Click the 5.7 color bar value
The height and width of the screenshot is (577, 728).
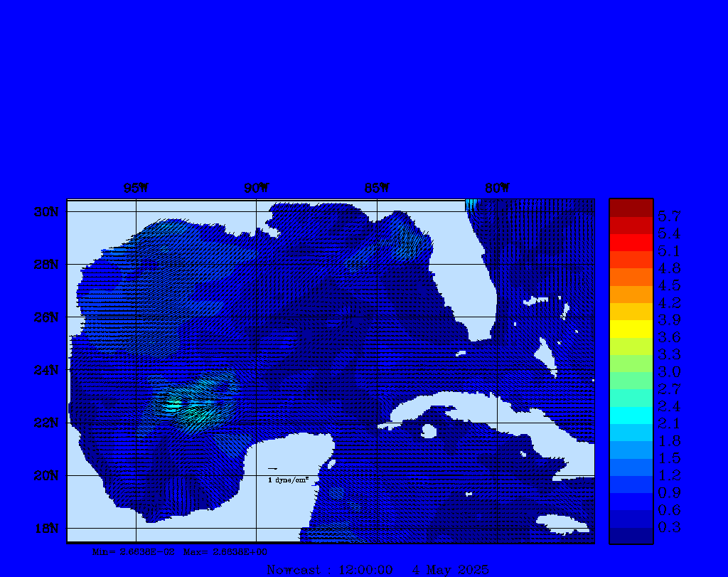[669, 216]
